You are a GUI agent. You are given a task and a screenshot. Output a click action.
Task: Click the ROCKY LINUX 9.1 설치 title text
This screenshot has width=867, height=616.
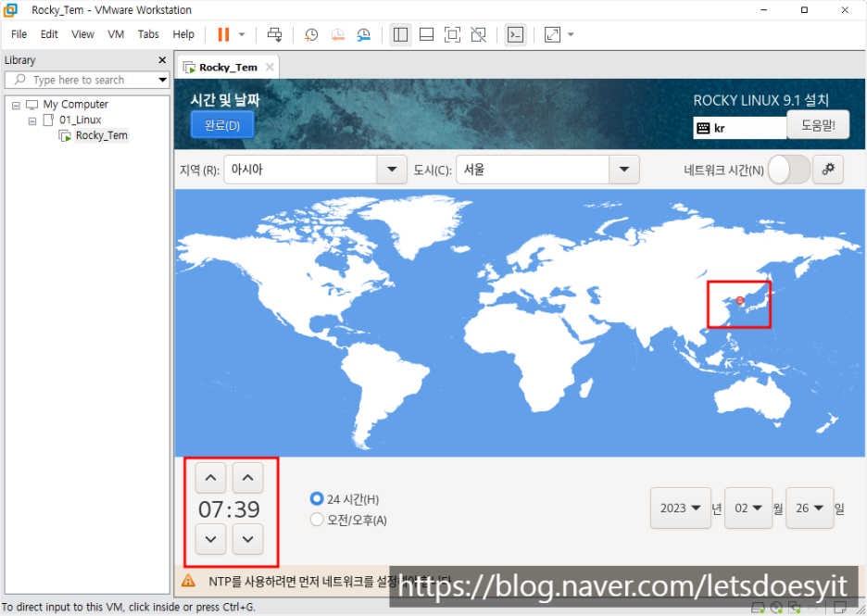click(x=760, y=100)
